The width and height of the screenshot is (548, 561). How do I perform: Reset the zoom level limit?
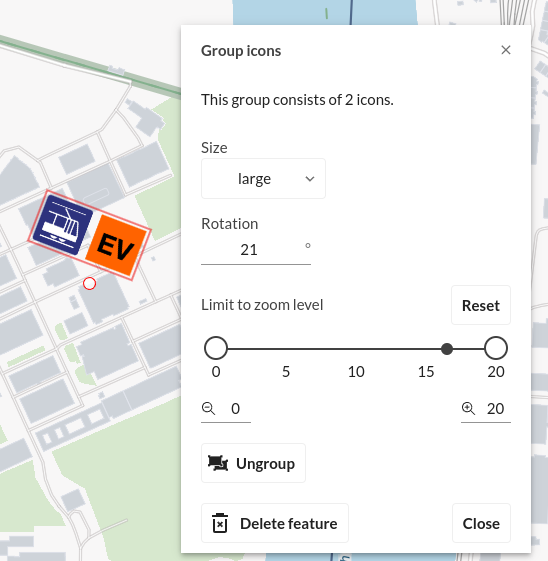[481, 305]
